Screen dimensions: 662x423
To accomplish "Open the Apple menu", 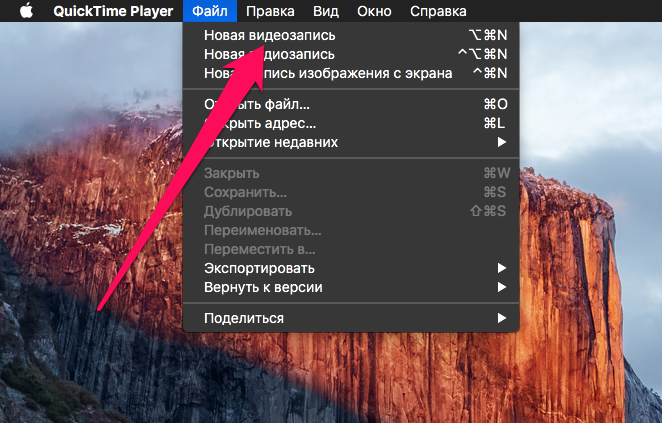I will click(x=26, y=11).
